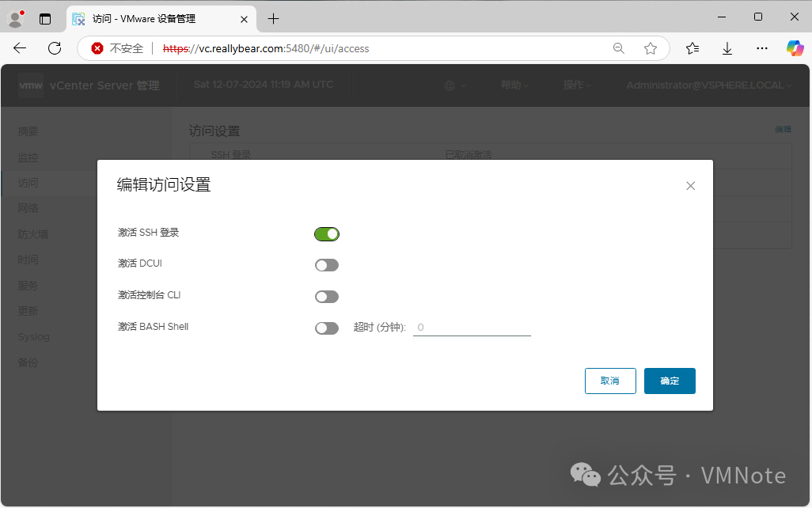Select 防火墙 in the sidebar

point(32,234)
